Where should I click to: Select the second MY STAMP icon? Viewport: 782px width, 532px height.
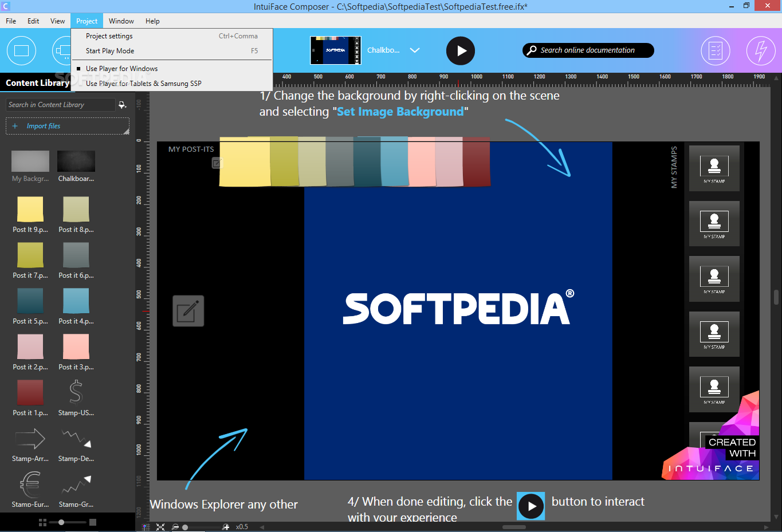[714, 223]
